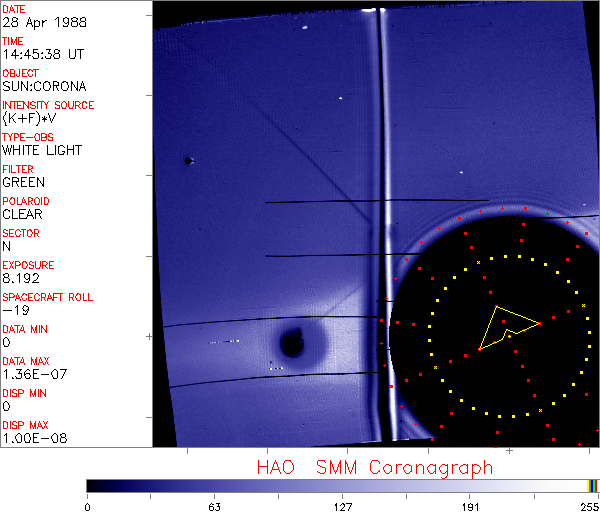
Task: Click the date value 28 Apr 1988
Action: pos(37,22)
